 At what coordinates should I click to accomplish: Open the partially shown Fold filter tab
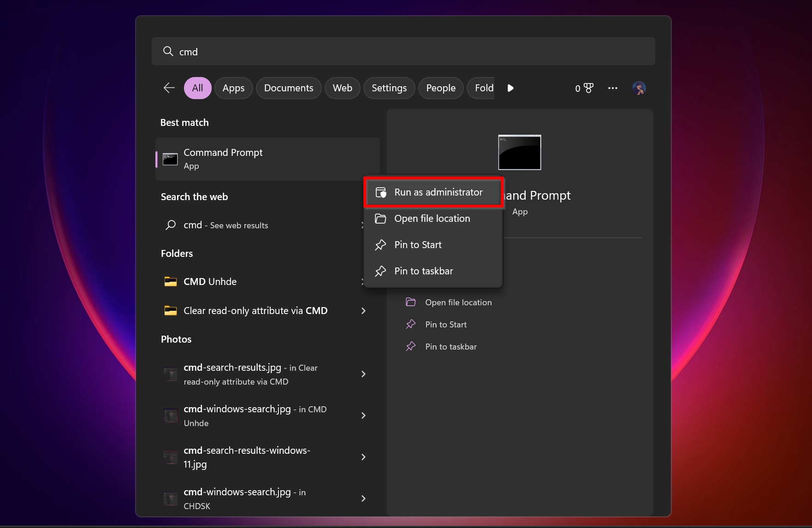click(x=481, y=88)
